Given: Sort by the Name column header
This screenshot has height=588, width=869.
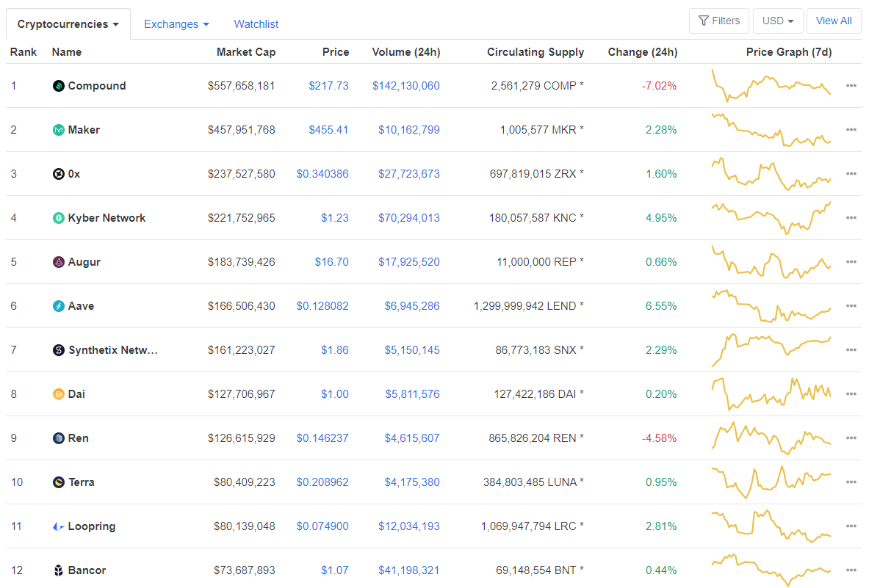Looking at the screenshot, I should (67, 52).
